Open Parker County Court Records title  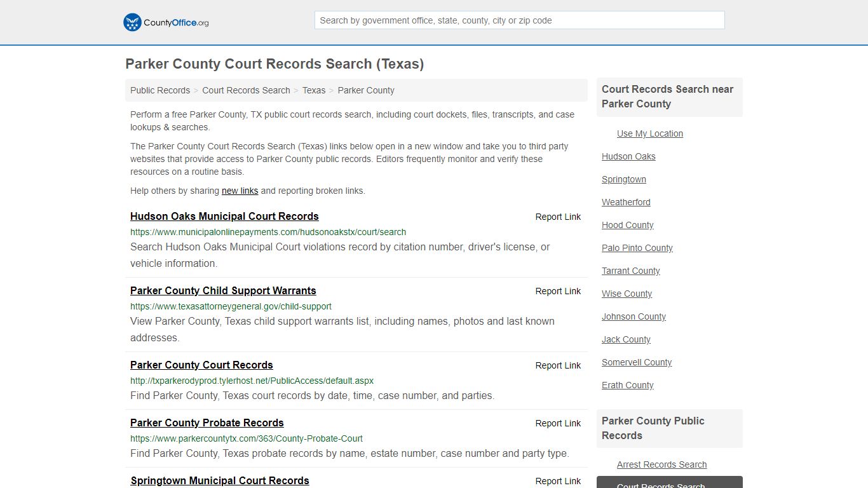pyautogui.click(x=201, y=365)
